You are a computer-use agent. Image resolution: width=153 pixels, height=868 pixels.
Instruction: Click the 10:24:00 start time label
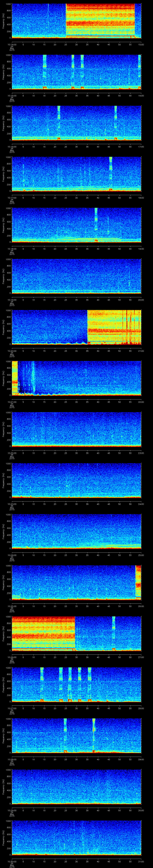[x=12, y=555]
